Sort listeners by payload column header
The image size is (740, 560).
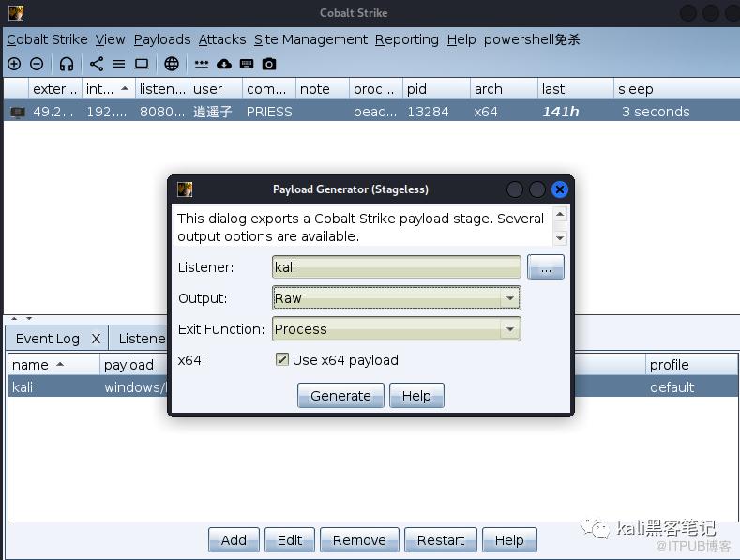pyautogui.click(x=134, y=365)
